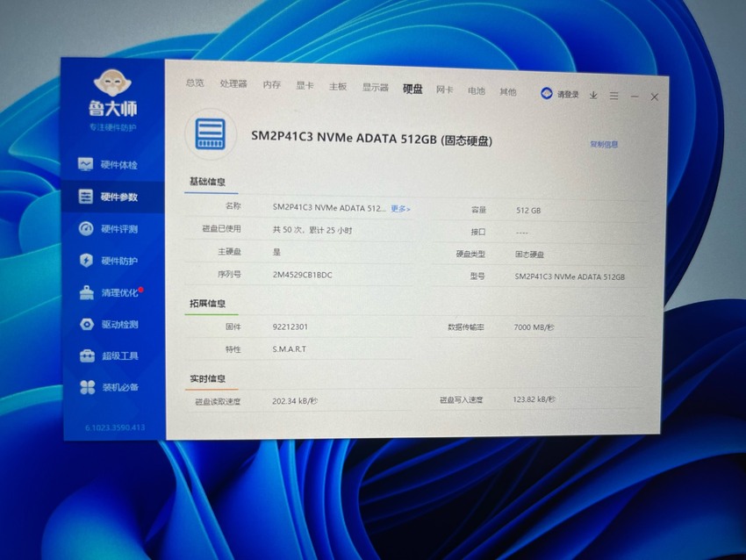Click 共 50 次, 累计 25 小时 value

point(312,230)
